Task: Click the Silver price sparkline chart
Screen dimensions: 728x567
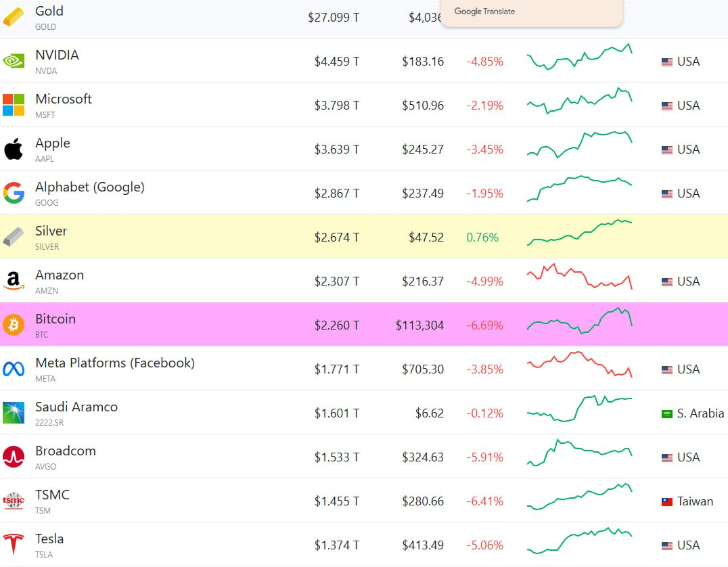Action: point(579,232)
